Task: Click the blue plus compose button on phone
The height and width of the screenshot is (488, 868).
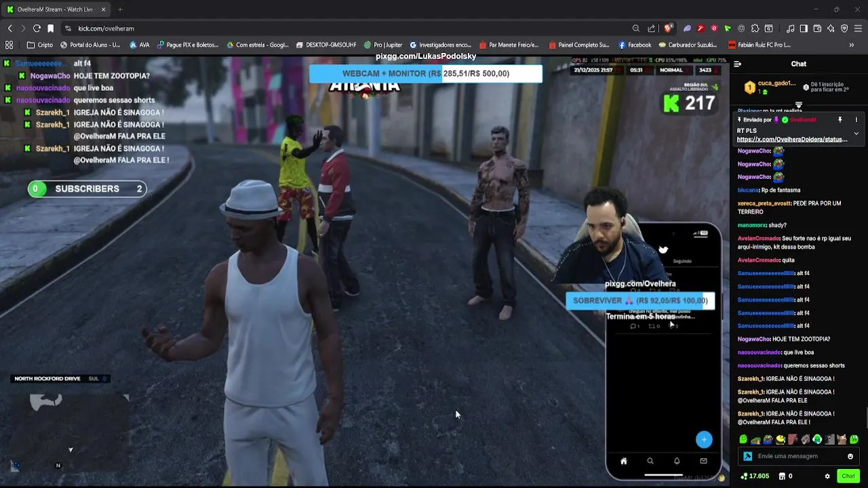Action: pos(704,440)
